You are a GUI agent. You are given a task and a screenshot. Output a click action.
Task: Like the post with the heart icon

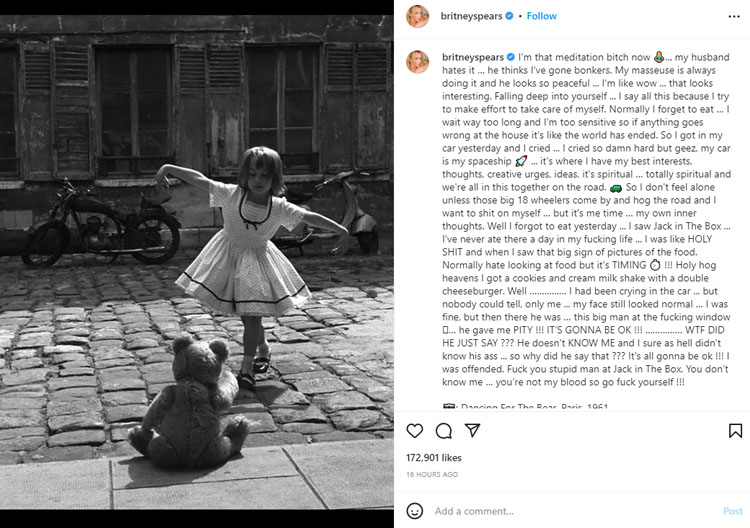(415, 431)
